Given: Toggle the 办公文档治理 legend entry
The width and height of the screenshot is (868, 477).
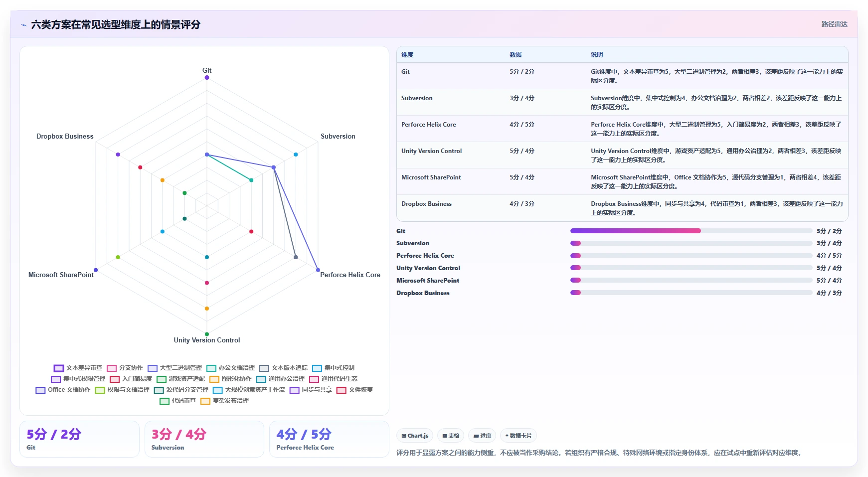Looking at the screenshot, I should (230, 368).
